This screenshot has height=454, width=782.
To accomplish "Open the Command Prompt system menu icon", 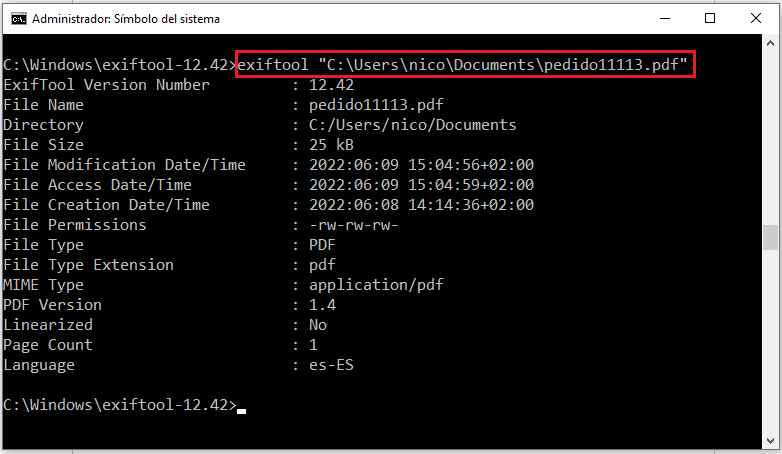I will (x=19, y=19).
